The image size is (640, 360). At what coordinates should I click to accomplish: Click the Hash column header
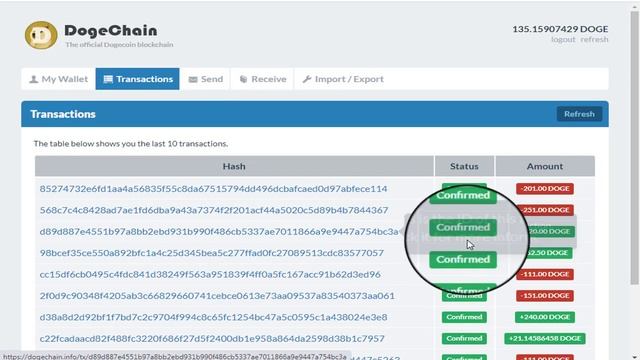coord(234,166)
